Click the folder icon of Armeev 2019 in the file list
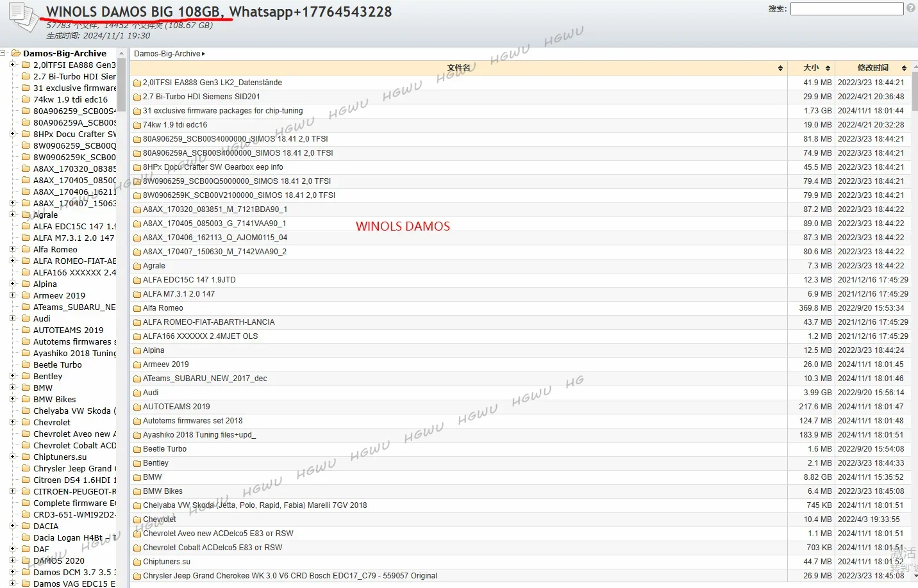918x588 pixels. (x=137, y=364)
